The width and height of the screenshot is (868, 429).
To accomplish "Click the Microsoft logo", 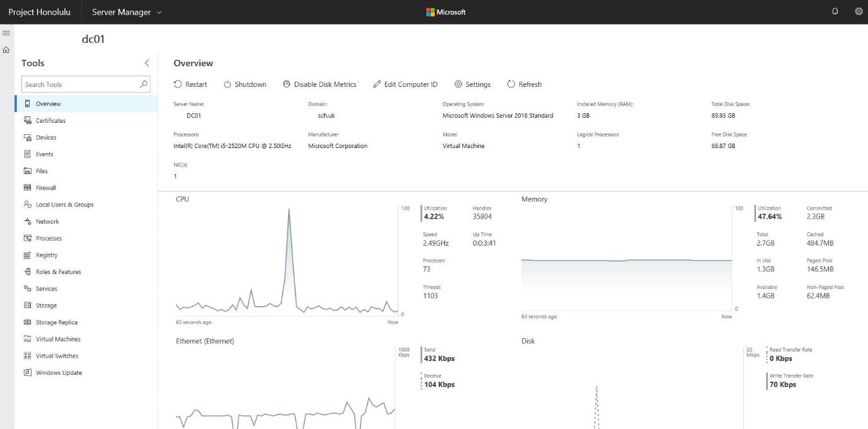I will (x=446, y=12).
